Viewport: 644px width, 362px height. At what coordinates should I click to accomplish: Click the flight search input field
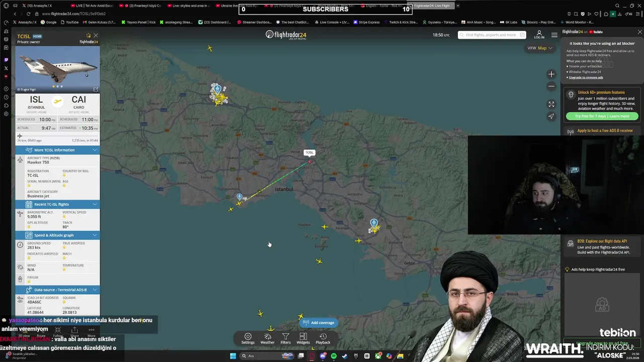[x=492, y=35]
